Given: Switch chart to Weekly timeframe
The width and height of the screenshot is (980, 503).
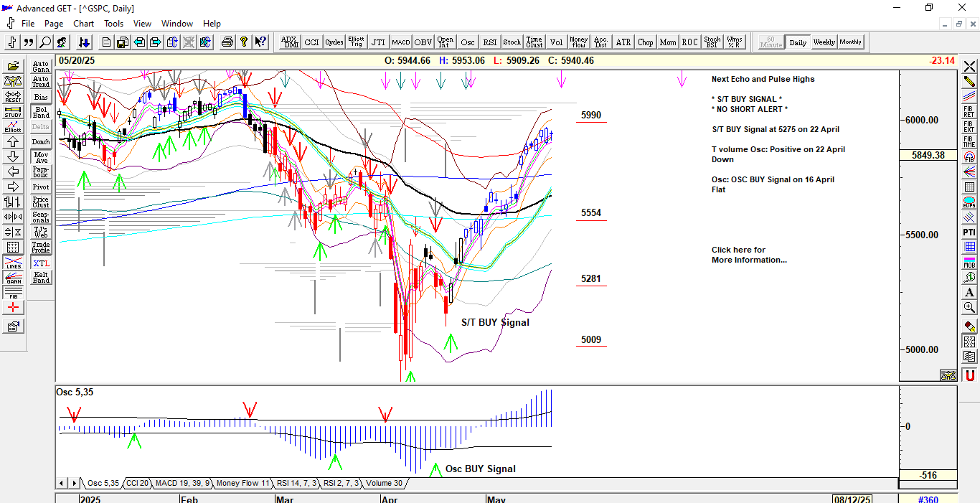Looking at the screenshot, I should [824, 42].
